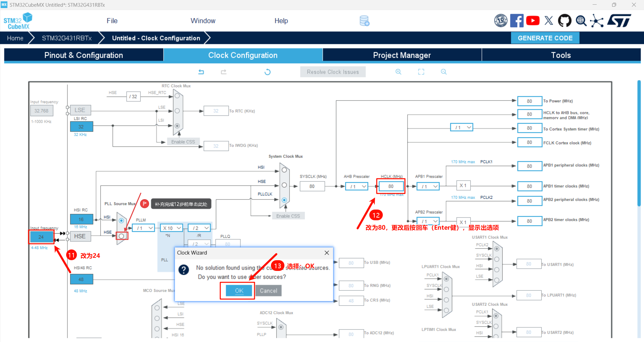Open the PLLM /1 divider dropdown
This screenshot has height=342, width=644.
[x=144, y=228]
